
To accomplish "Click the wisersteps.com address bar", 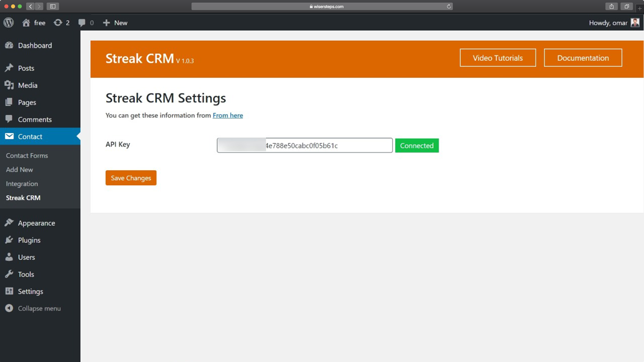I will pyautogui.click(x=322, y=6).
